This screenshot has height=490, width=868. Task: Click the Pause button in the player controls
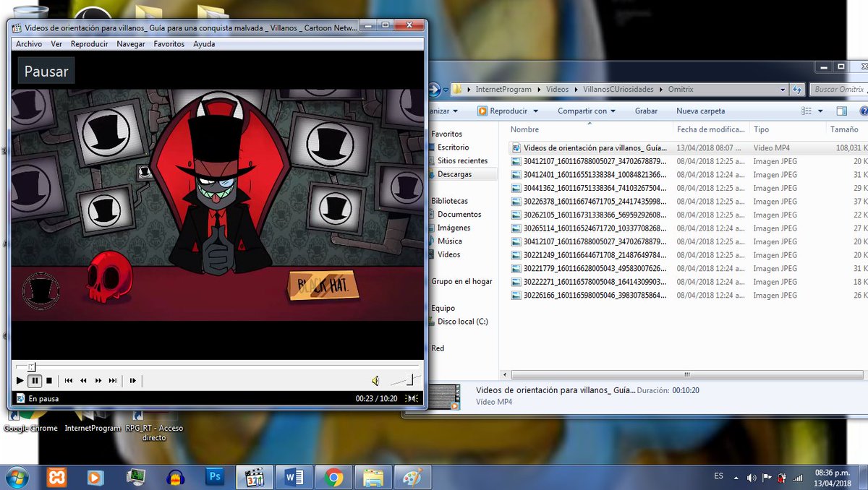35,380
